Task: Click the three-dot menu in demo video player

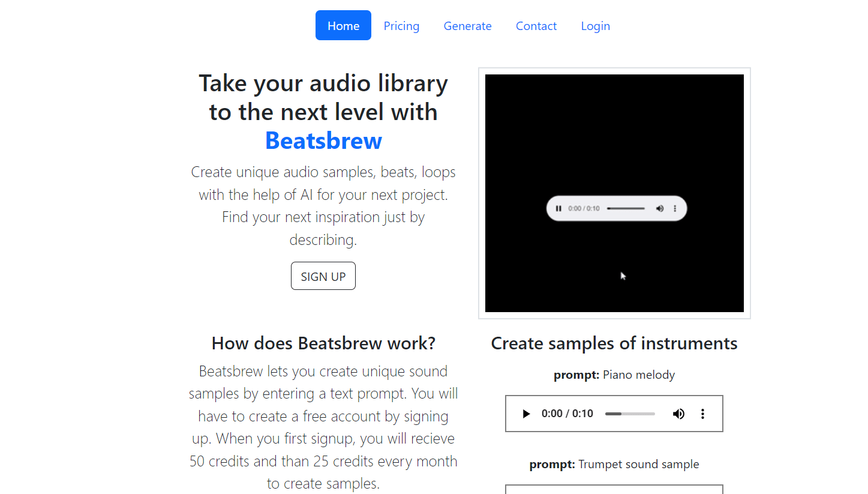Action: (x=675, y=208)
